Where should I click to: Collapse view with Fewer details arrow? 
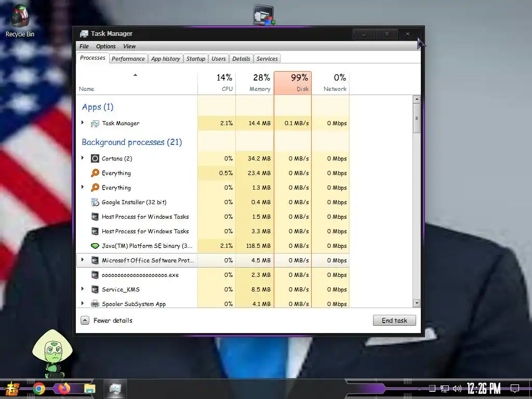tap(85, 320)
